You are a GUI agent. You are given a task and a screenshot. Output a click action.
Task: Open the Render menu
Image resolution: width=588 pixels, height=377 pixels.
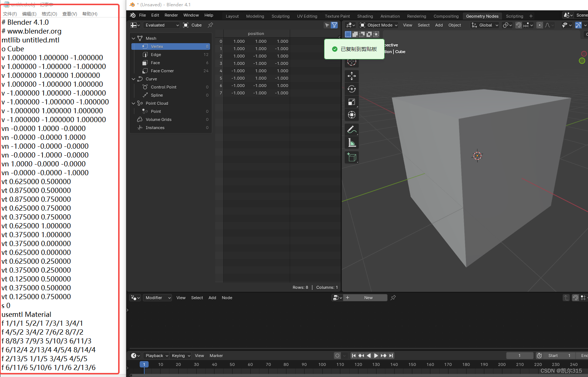171,15
